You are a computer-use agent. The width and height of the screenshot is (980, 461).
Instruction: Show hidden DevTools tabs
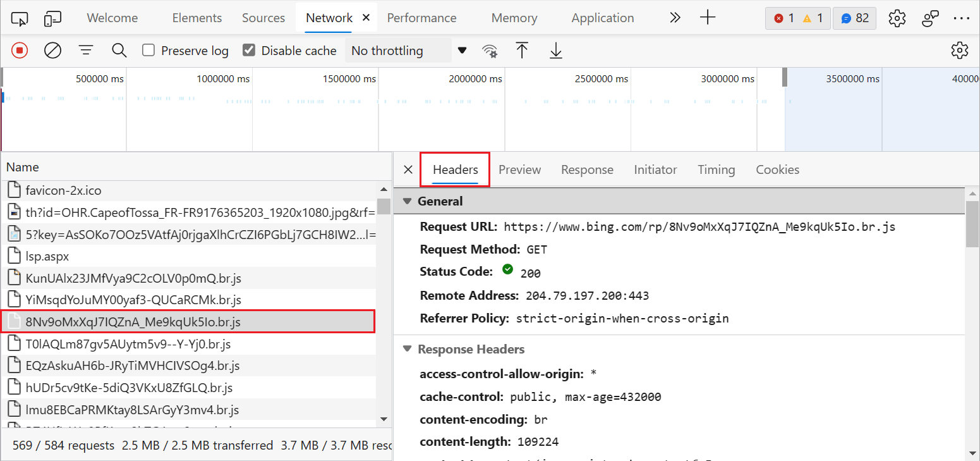(x=675, y=18)
